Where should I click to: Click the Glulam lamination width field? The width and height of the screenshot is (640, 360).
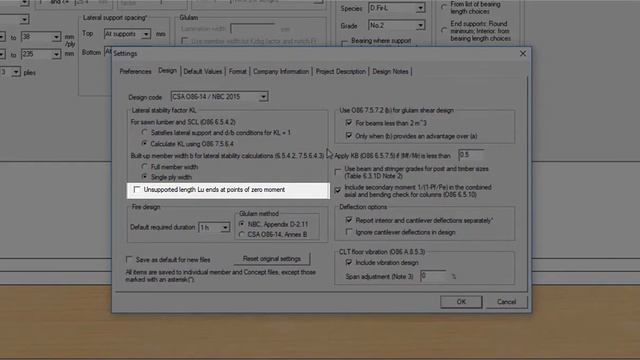coord(254,29)
